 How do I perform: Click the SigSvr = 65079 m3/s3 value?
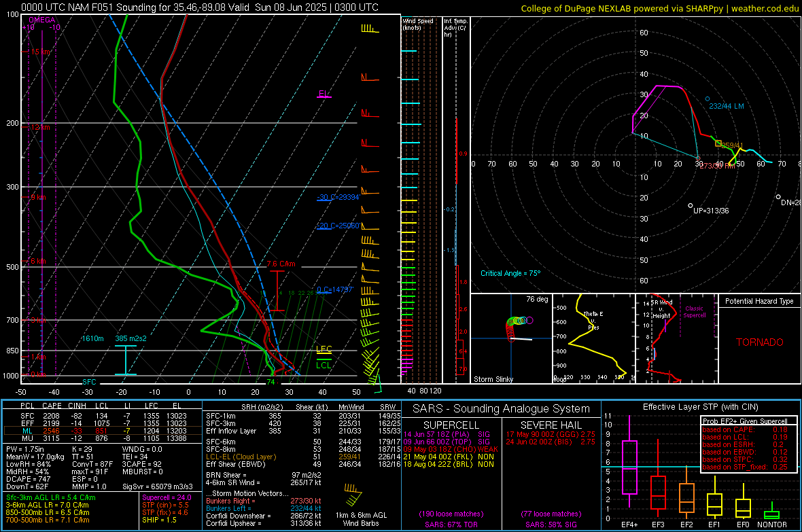coord(158,486)
